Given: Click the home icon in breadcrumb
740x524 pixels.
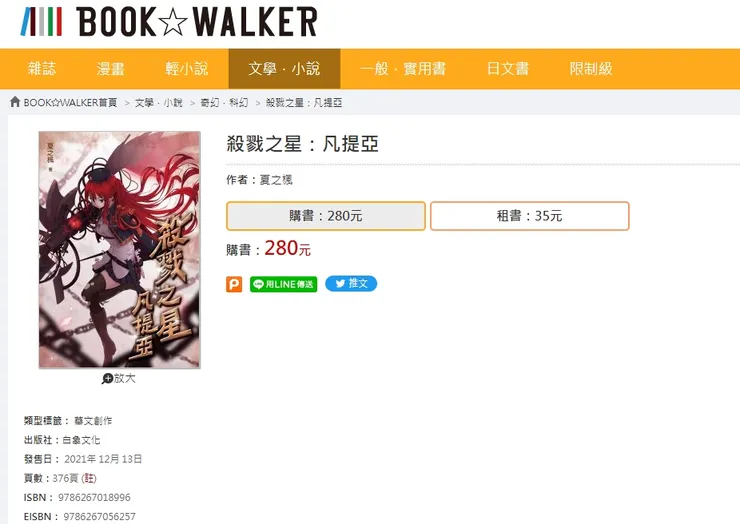Looking at the screenshot, I should [15, 102].
